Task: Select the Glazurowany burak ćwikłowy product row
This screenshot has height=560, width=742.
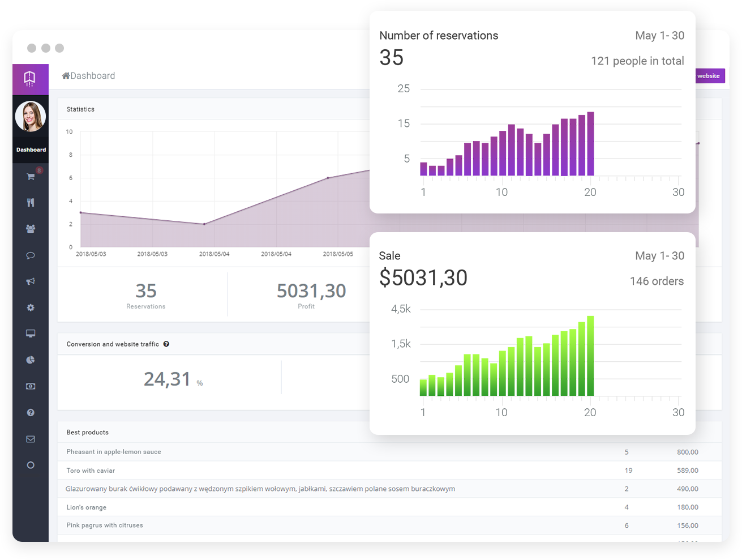Action: [x=389, y=489]
